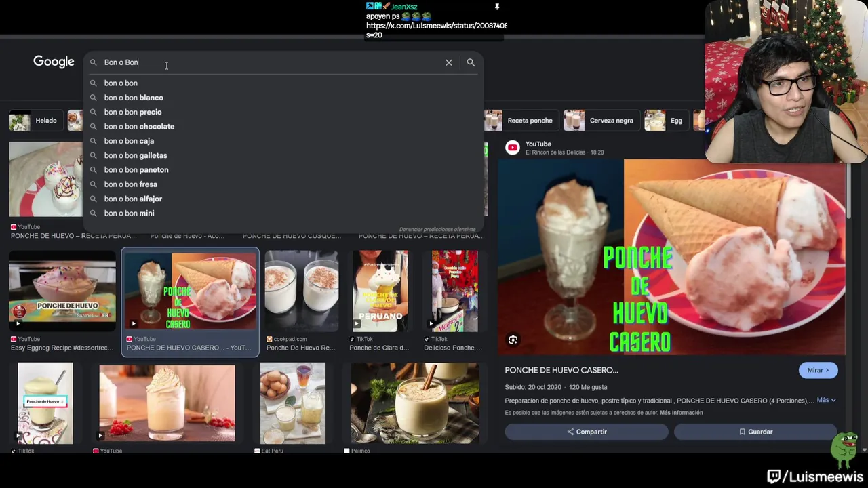Open the large Ponche de Huevo Casero preview
868x488 pixels.
671,258
